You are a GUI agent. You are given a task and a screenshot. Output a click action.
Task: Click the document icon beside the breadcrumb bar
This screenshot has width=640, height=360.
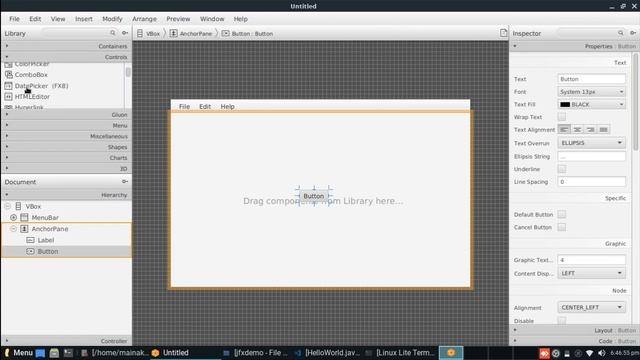click(x=503, y=33)
